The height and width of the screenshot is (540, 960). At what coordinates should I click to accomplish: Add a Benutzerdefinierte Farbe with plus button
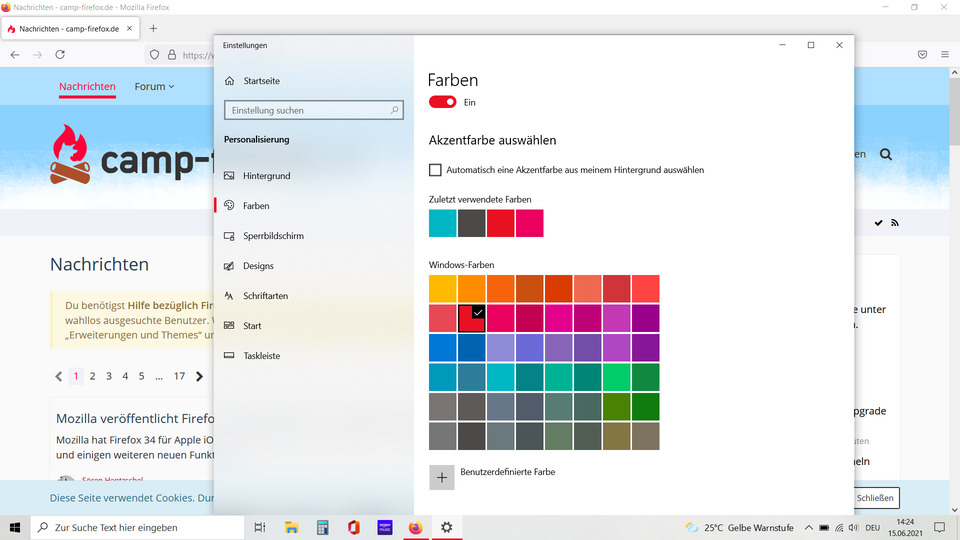(x=442, y=477)
